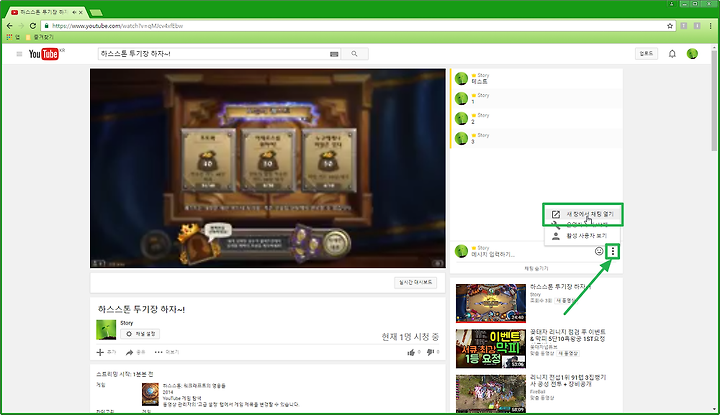Open the 실시간 대시보드 live dashboard button
Viewport: 720px width, 415px height.
pos(416,282)
